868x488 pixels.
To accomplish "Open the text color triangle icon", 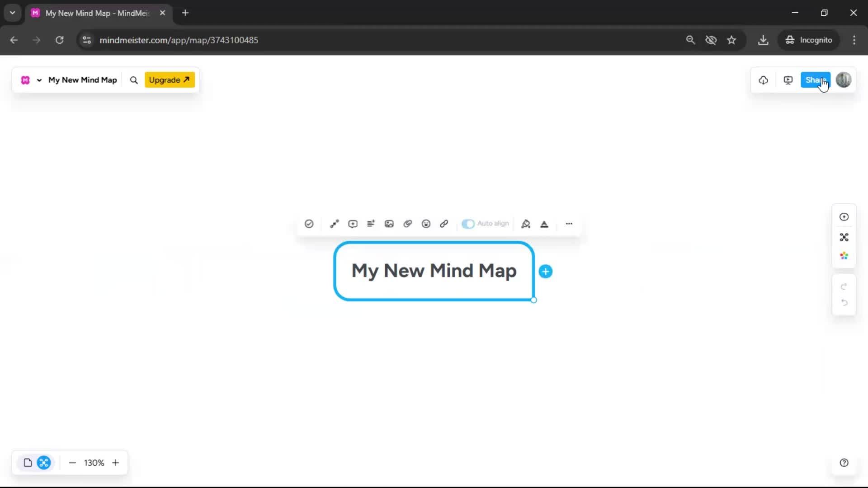I will [544, 224].
